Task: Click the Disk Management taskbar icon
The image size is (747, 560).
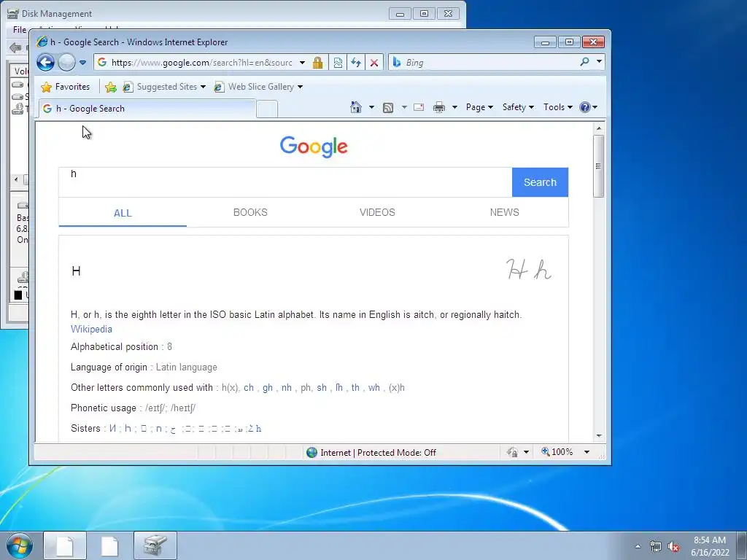Action: [155, 545]
